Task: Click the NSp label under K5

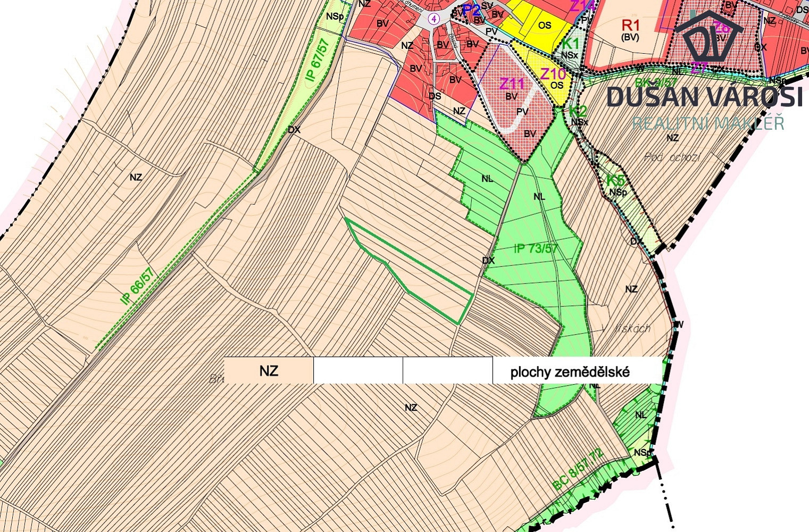Action: coord(618,192)
